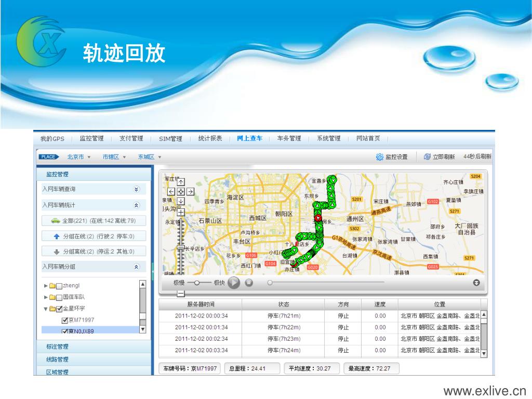The image size is (532, 399).
Task: Expand the zhengl tree node
Action: pyautogui.click(x=46, y=286)
